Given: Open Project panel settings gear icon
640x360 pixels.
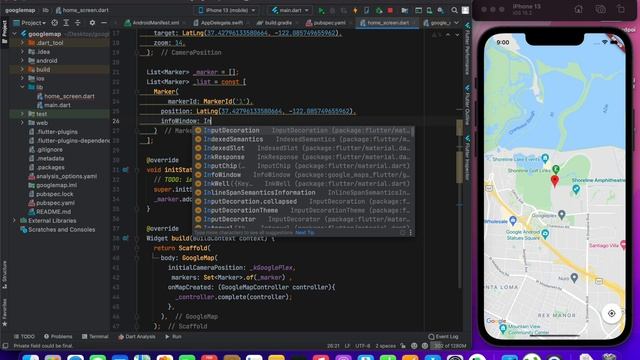Looking at the screenshot, I should 92,23.
